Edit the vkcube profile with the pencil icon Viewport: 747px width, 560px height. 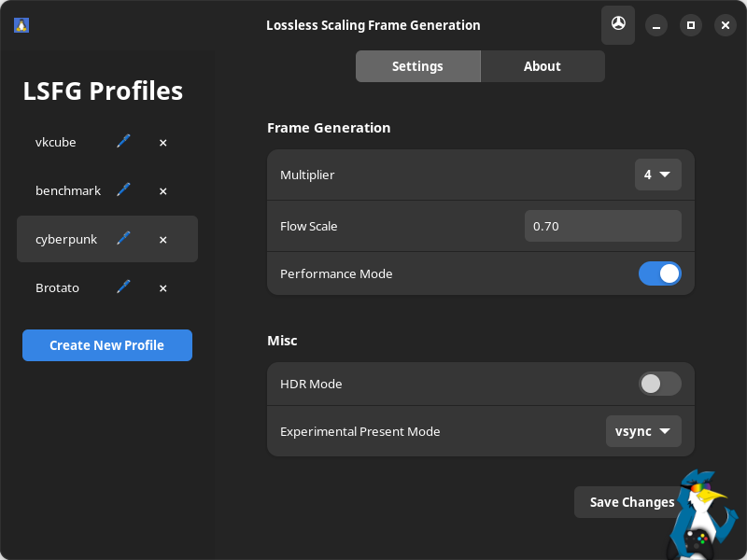(123, 142)
